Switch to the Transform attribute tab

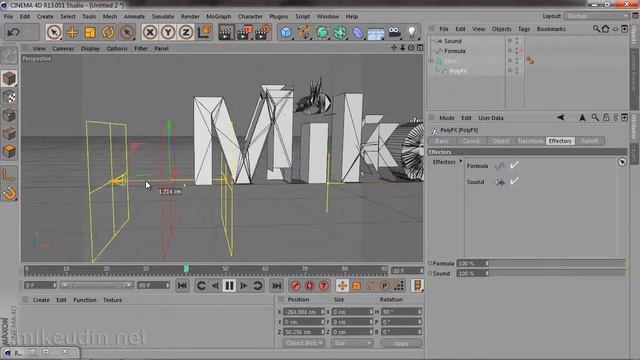click(530, 141)
